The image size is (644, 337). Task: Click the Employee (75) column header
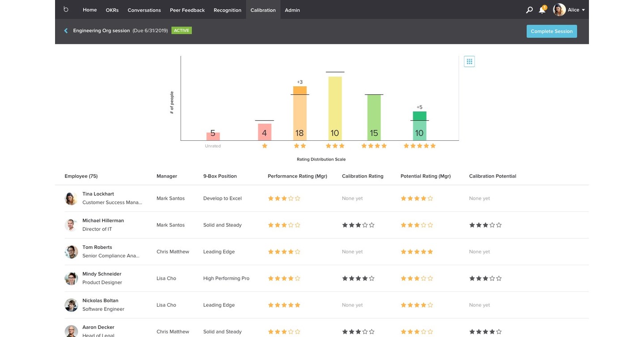coord(81,176)
